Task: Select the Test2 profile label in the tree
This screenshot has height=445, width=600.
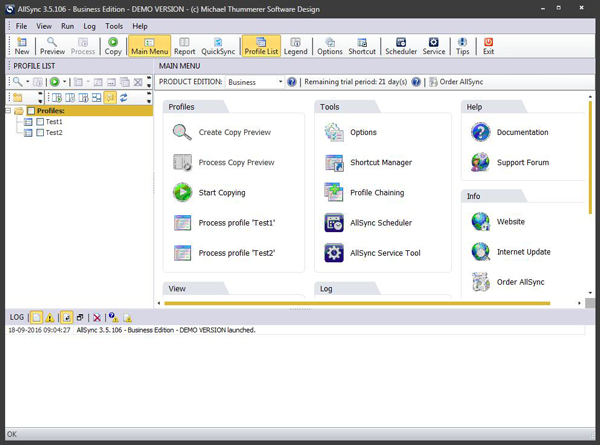Action: pos(54,133)
